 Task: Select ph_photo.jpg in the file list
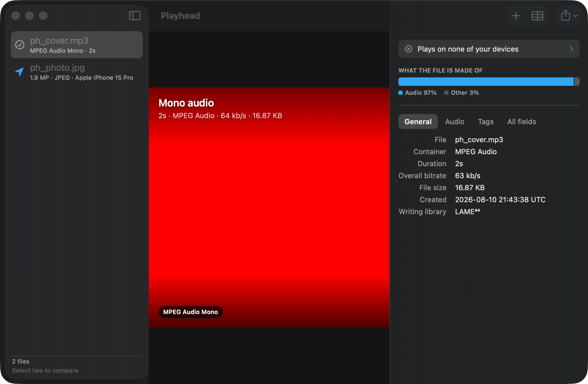tap(77, 72)
